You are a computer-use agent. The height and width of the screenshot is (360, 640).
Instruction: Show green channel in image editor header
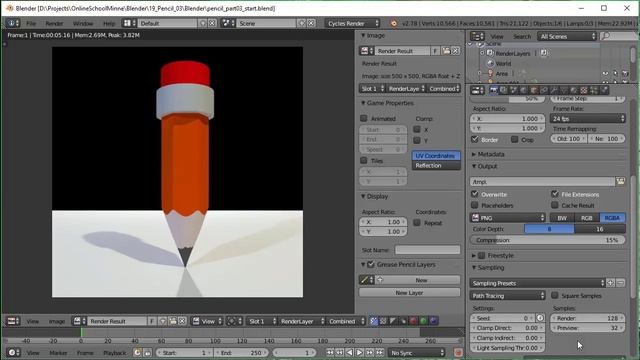pyautogui.click(x=423, y=321)
